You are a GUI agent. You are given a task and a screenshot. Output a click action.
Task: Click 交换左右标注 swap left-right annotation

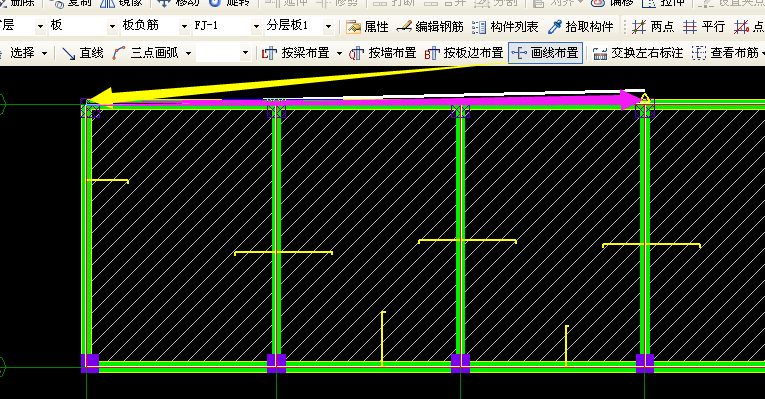pos(638,53)
